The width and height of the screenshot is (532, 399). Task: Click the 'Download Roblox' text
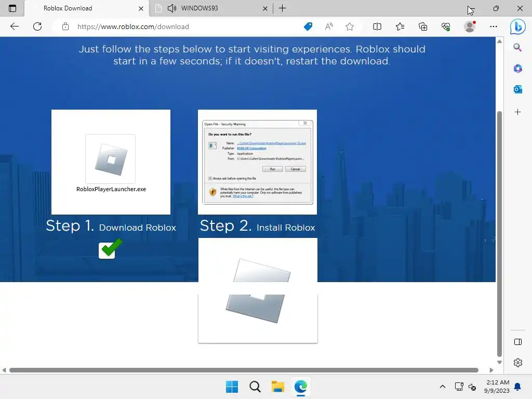point(137,228)
